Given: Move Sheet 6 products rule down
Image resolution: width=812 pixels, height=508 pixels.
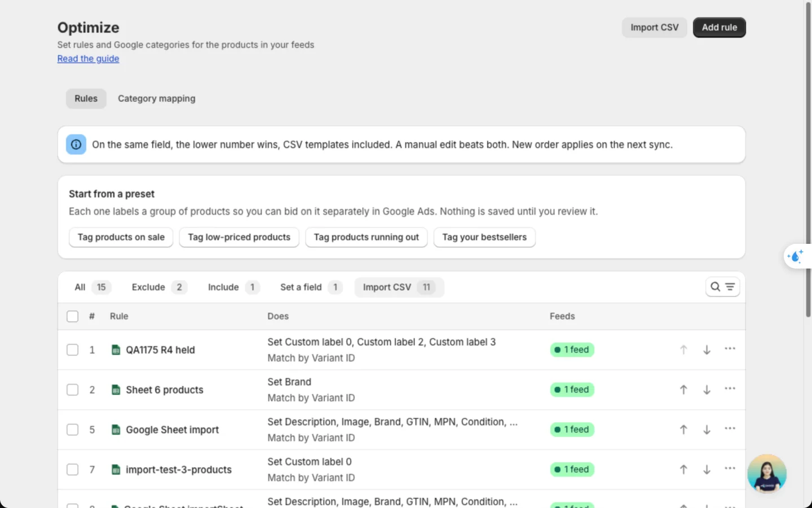Looking at the screenshot, I should [707, 390].
